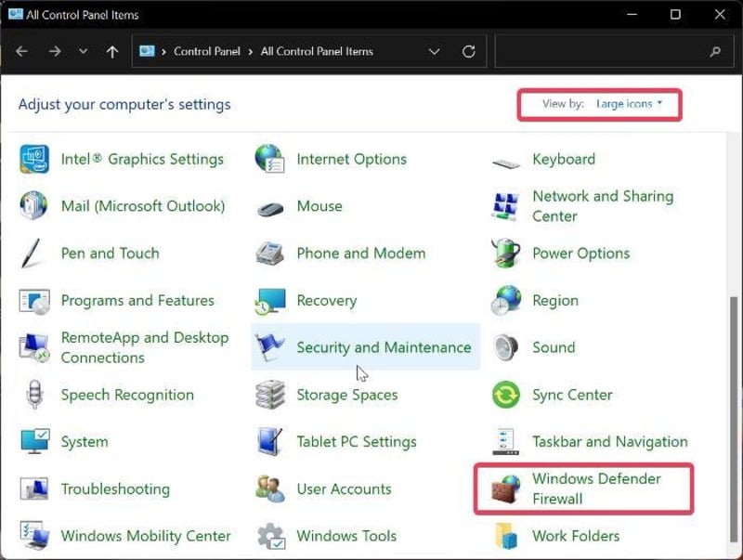Click RemoteApp and Desktop Connections icon
743x560 pixels.
pyautogui.click(x=34, y=347)
